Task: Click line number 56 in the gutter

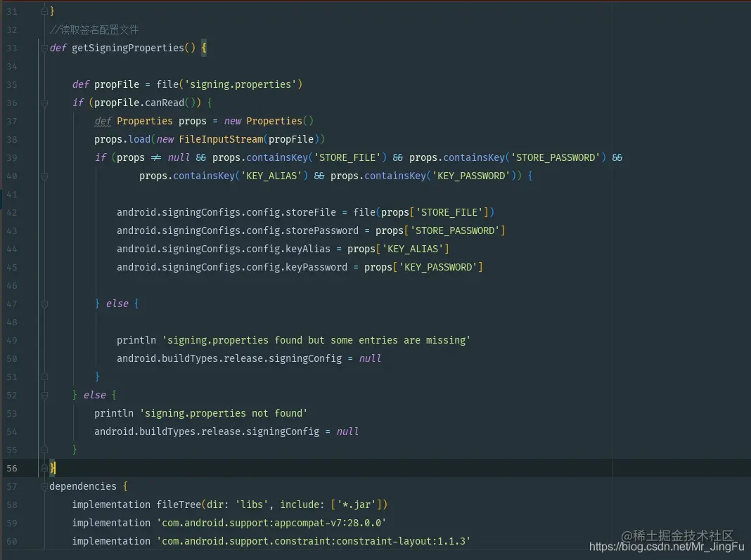Action: (12, 469)
